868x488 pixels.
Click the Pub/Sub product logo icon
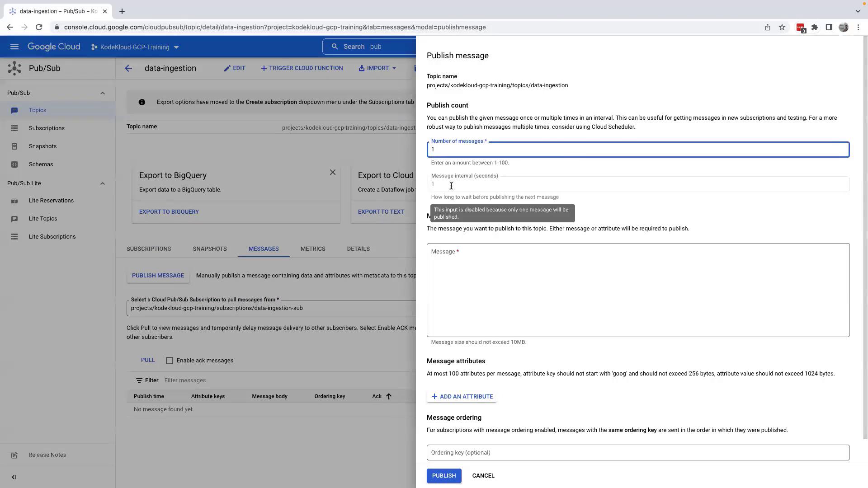14,68
